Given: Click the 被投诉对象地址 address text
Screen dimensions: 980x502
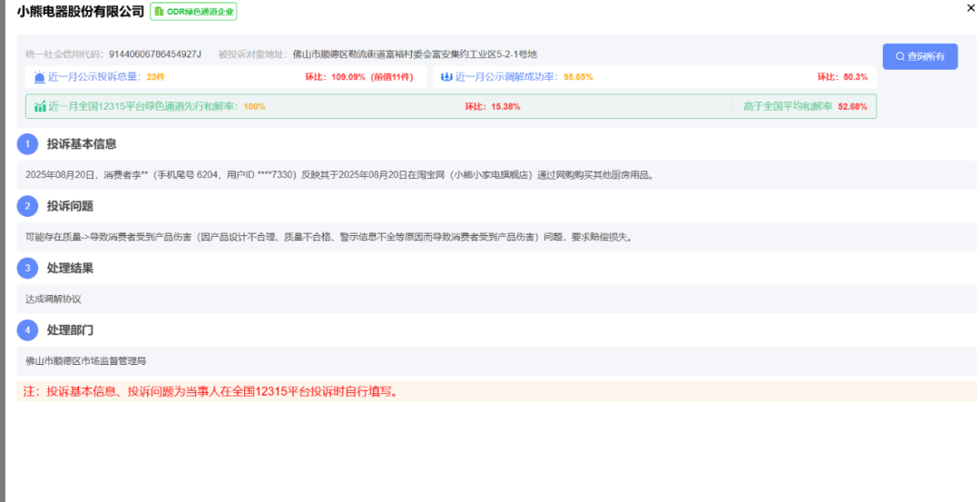Looking at the screenshot, I should [x=415, y=54].
